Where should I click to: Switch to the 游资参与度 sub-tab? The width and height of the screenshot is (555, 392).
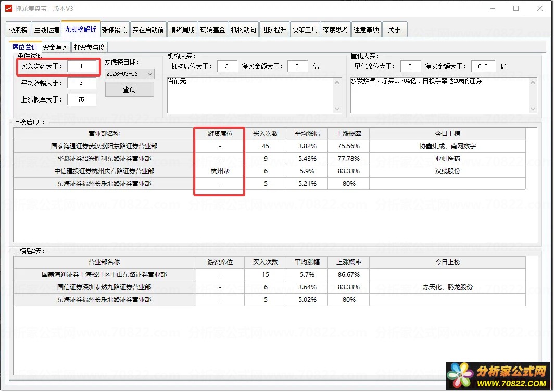(x=90, y=47)
